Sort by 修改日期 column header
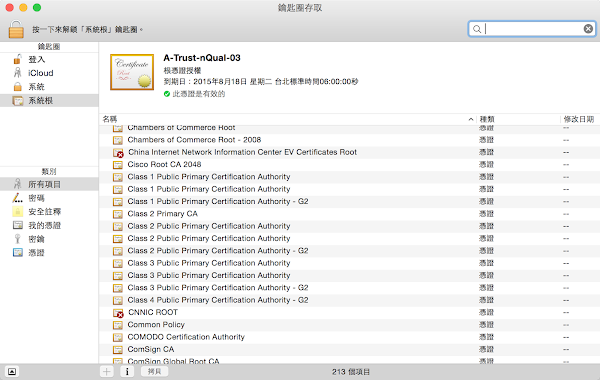This screenshot has height=380, width=600. (579, 119)
